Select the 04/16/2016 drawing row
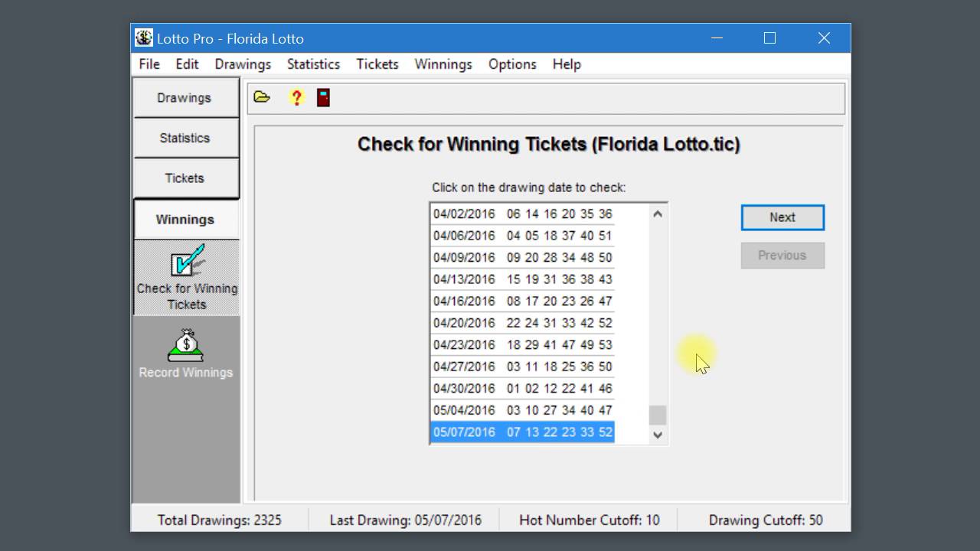980x551 pixels. [522, 301]
